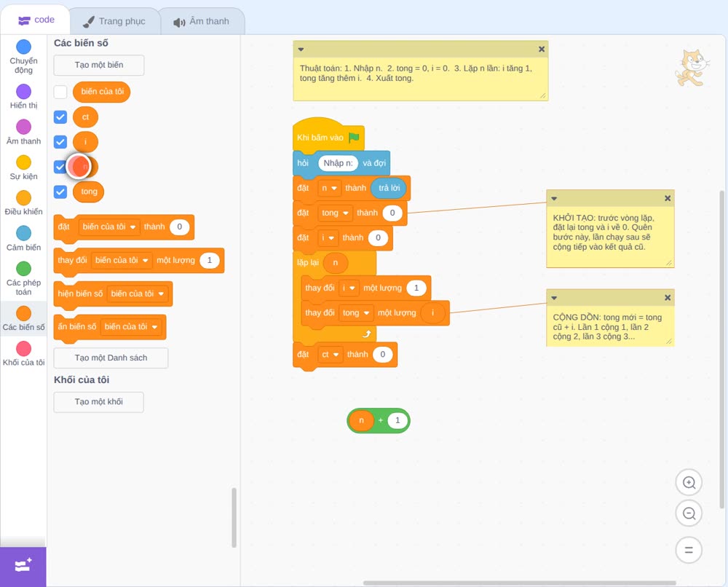Click the Tạo một biến button
This screenshot has height=587, width=728.
pyautogui.click(x=99, y=65)
